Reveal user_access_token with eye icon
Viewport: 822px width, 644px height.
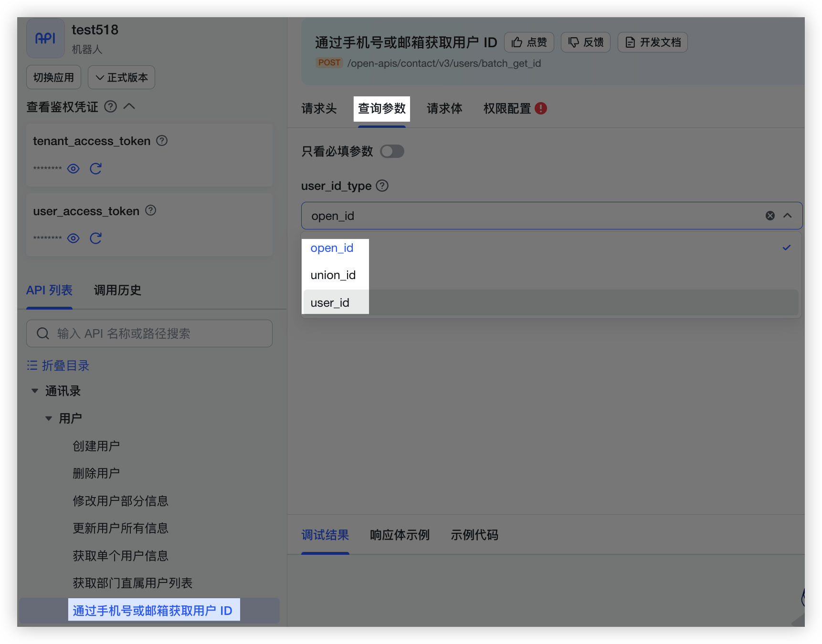[73, 239]
